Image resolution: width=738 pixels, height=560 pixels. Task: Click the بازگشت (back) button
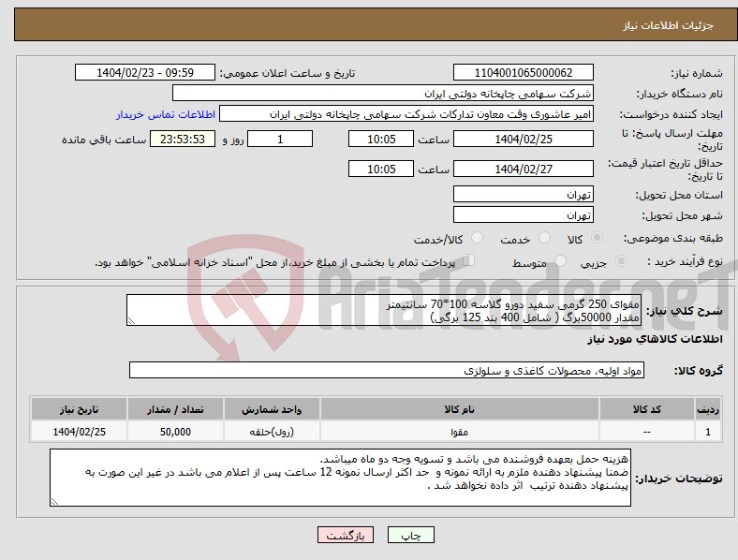[x=346, y=535]
